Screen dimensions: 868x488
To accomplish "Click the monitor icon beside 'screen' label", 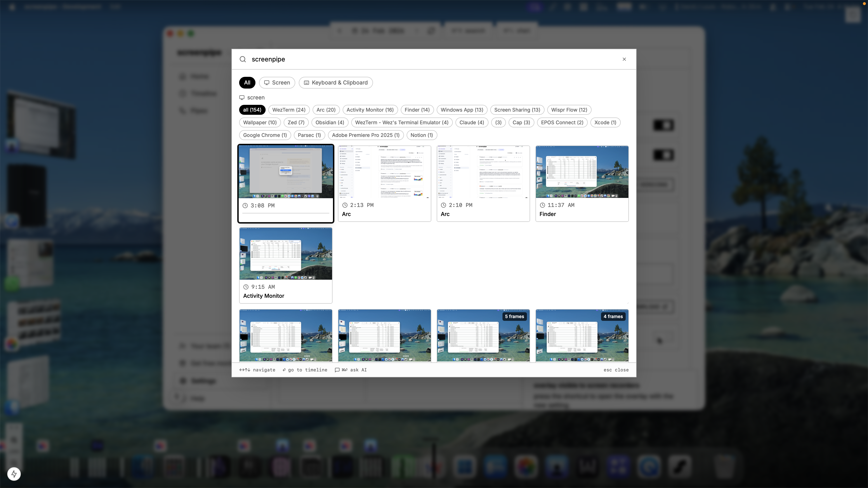I will tap(242, 98).
